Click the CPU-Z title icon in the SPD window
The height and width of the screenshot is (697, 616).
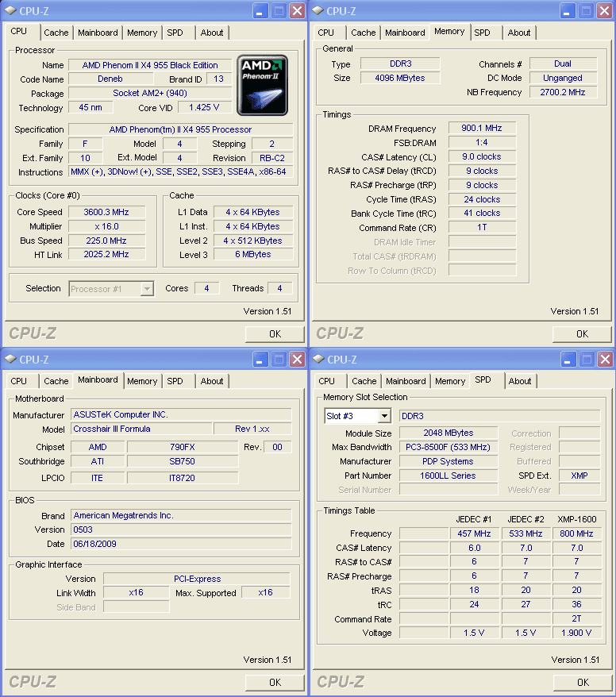pos(318,359)
